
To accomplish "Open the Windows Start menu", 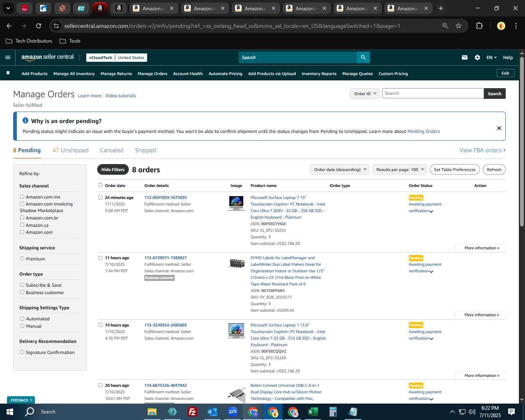I will click(x=10, y=412).
